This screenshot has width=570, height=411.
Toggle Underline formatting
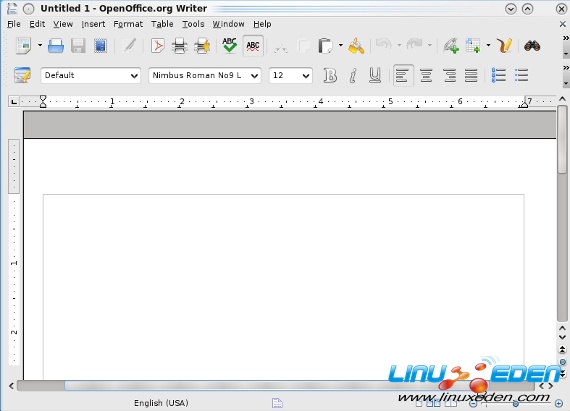click(x=375, y=76)
